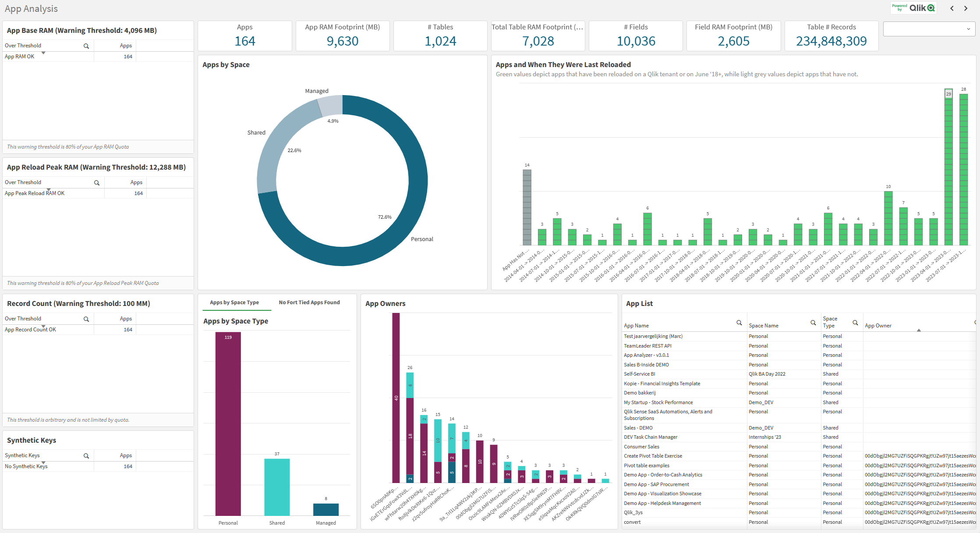This screenshot has height=533, width=980.
Task: Search within Over Threshold in App Base RAM table
Action: [86, 46]
